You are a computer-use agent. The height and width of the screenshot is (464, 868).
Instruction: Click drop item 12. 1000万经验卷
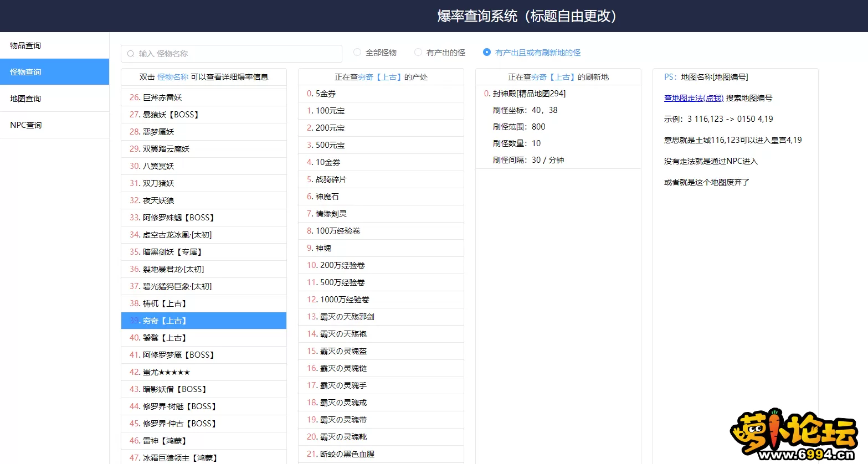(381, 300)
